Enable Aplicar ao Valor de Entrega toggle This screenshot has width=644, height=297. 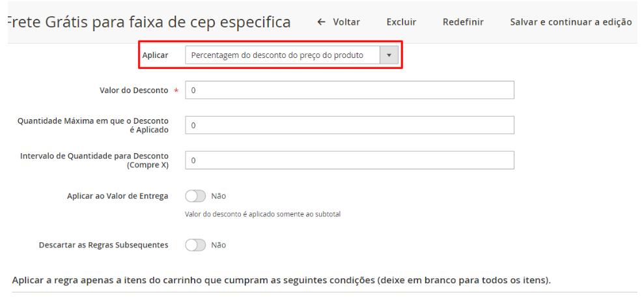195,195
